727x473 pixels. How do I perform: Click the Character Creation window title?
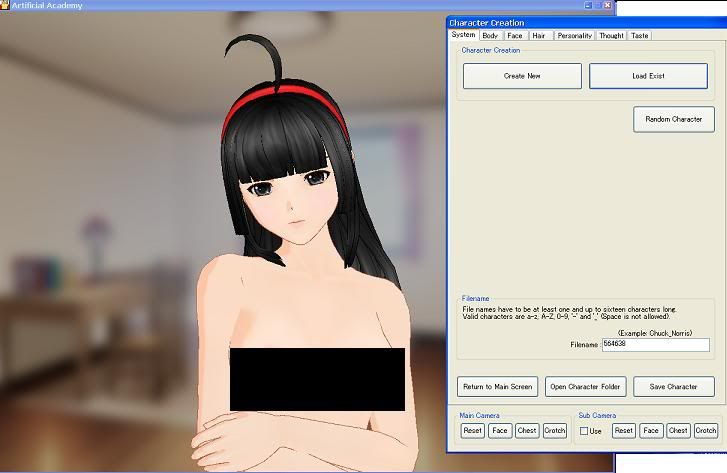point(487,23)
